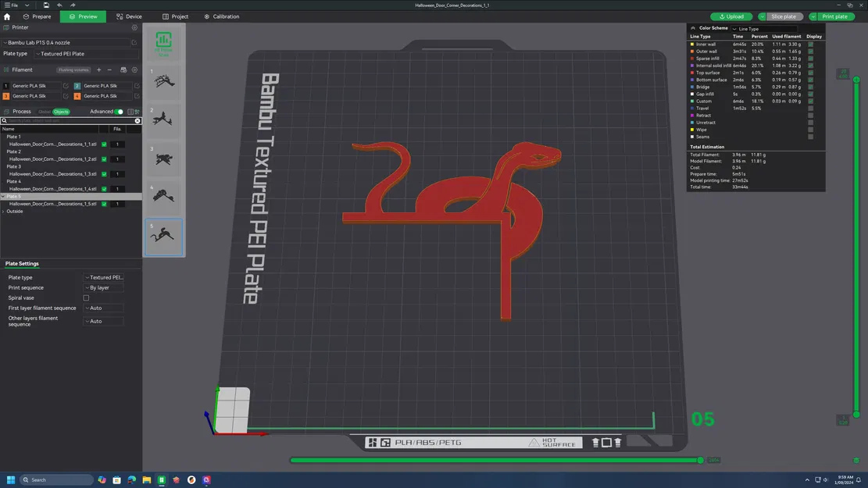Viewport: 868px width, 488px height.
Task: Select plate 3 thumbnail
Action: pyautogui.click(x=163, y=159)
